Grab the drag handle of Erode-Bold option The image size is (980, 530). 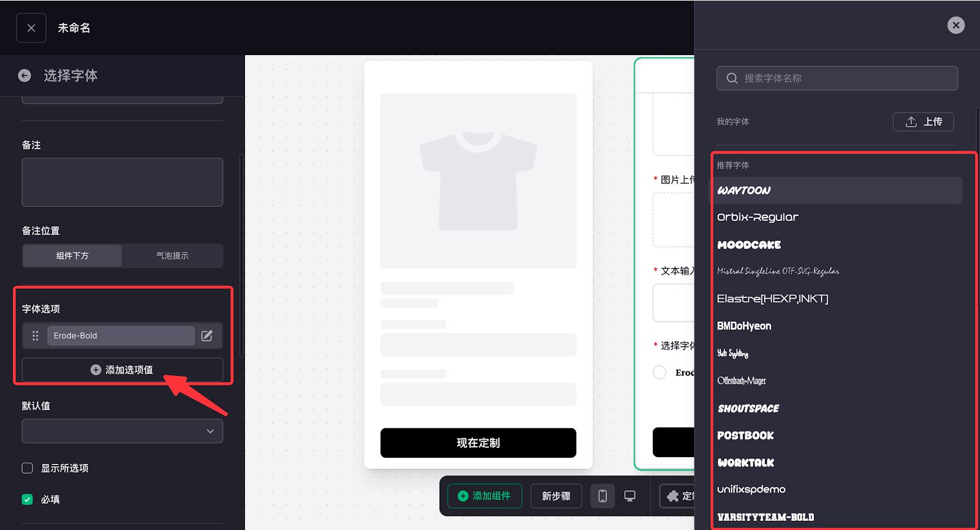tap(36, 335)
